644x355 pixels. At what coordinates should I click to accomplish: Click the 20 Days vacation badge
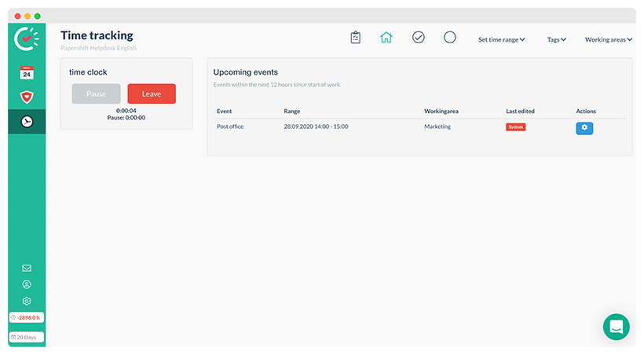(x=26, y=338)
